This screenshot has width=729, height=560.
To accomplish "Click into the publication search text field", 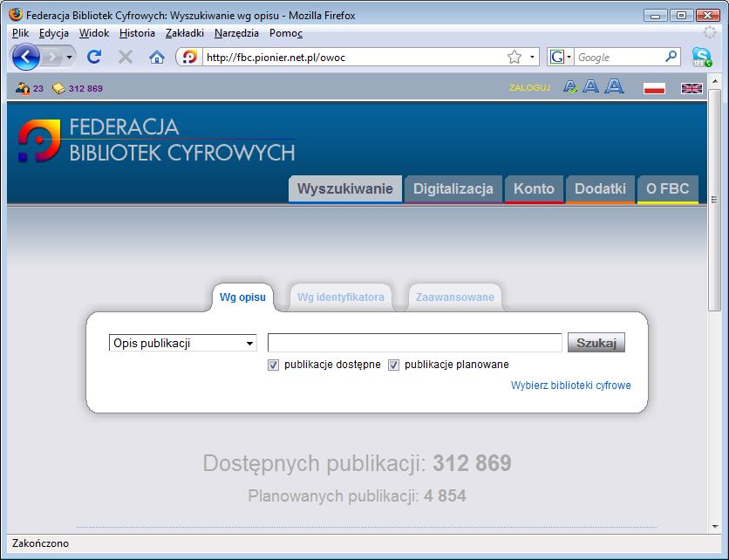I will coord(415,343).
